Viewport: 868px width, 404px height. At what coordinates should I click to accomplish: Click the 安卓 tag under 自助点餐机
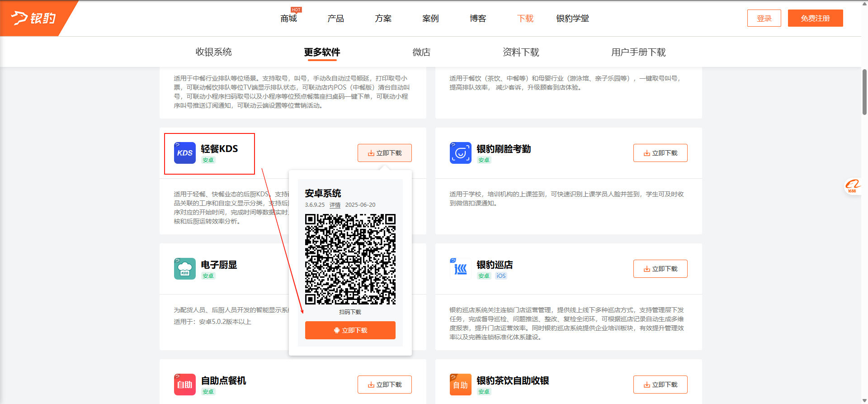tap(208, 392)
